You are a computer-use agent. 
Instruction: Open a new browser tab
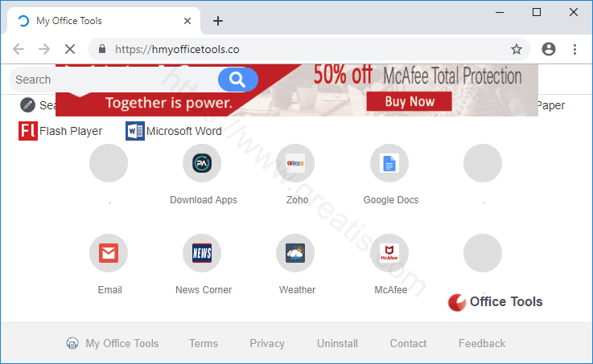point(217,21)
